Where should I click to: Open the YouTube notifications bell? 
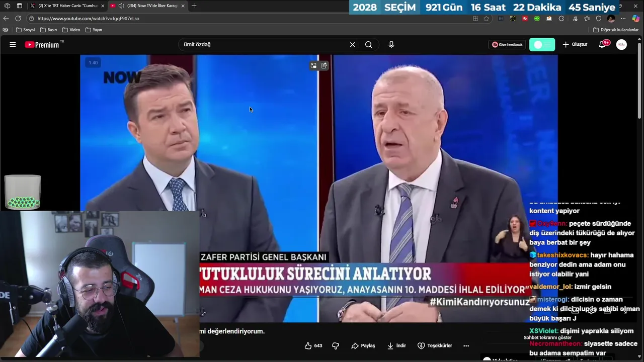pyautogui.click(x=602, y=44)
